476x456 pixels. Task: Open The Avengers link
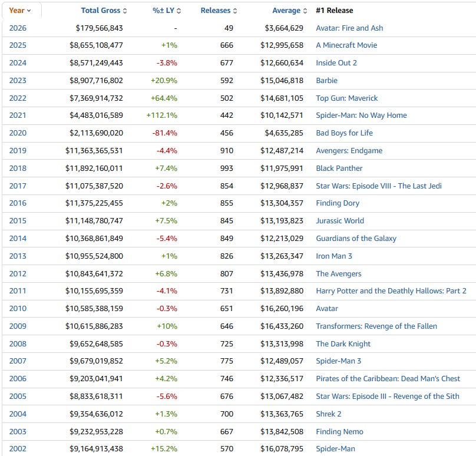pyautogui.click(x=339, y=273)
